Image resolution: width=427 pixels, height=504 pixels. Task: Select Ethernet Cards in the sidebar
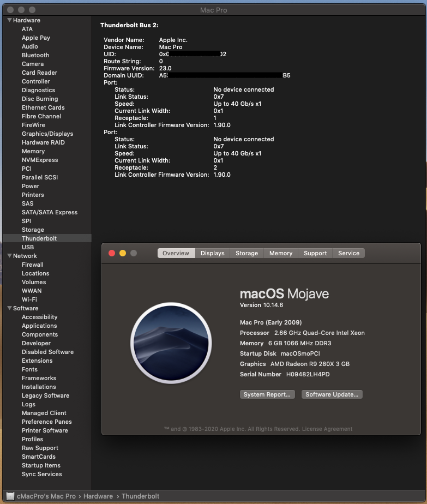coord(43,107)
